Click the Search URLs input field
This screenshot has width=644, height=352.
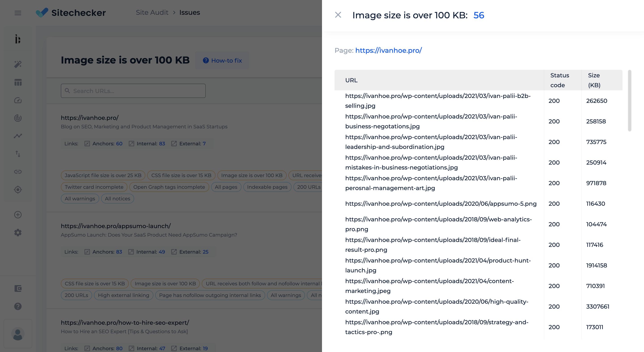click(x=133, y=91)
